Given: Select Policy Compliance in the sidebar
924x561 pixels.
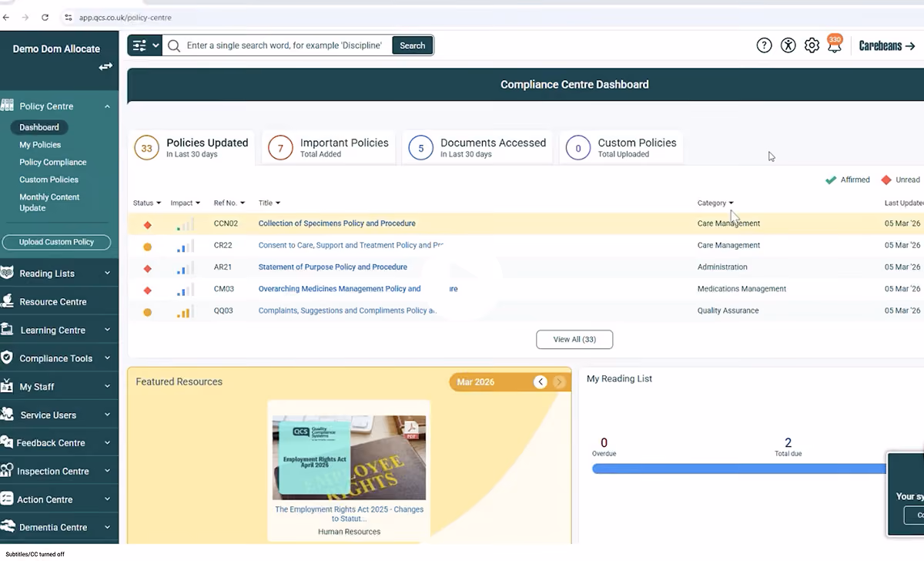Looking at the screenshot, I should pyautogui.click(x=53, y=163).
